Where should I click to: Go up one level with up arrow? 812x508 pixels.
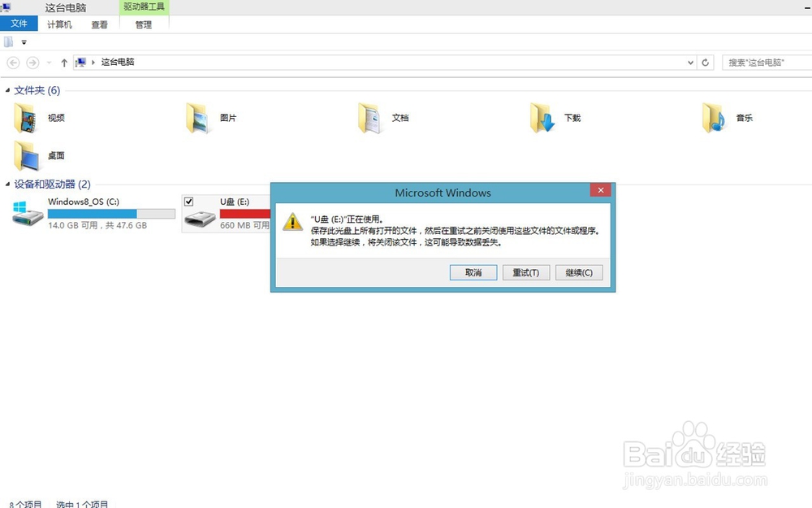point(63,63)
